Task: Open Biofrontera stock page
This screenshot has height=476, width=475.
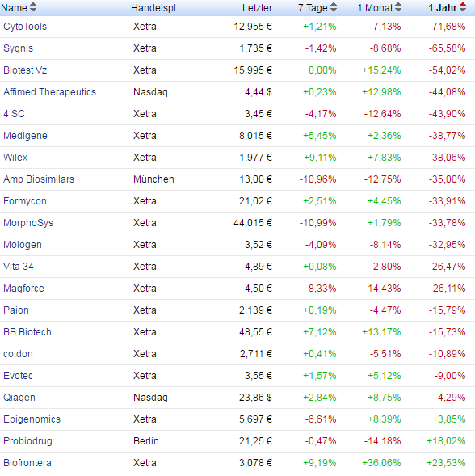Action: coord(27,463)
